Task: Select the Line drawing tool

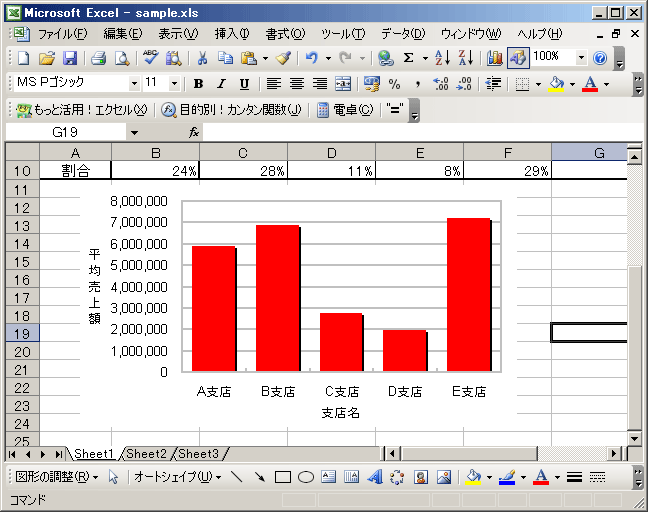Action: coord(236,477)
